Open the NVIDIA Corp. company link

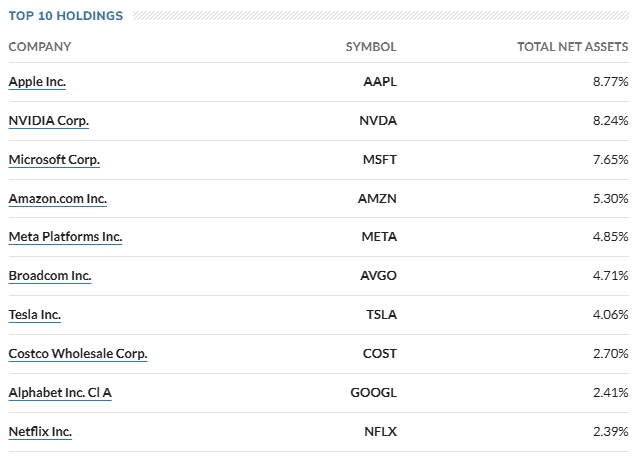(48, 121)
